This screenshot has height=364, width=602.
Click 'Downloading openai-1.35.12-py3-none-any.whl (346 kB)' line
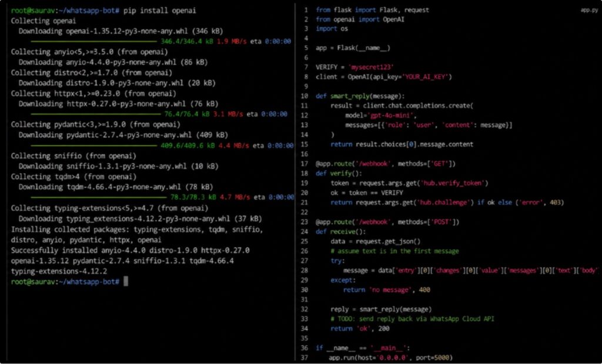coord(121,31)
